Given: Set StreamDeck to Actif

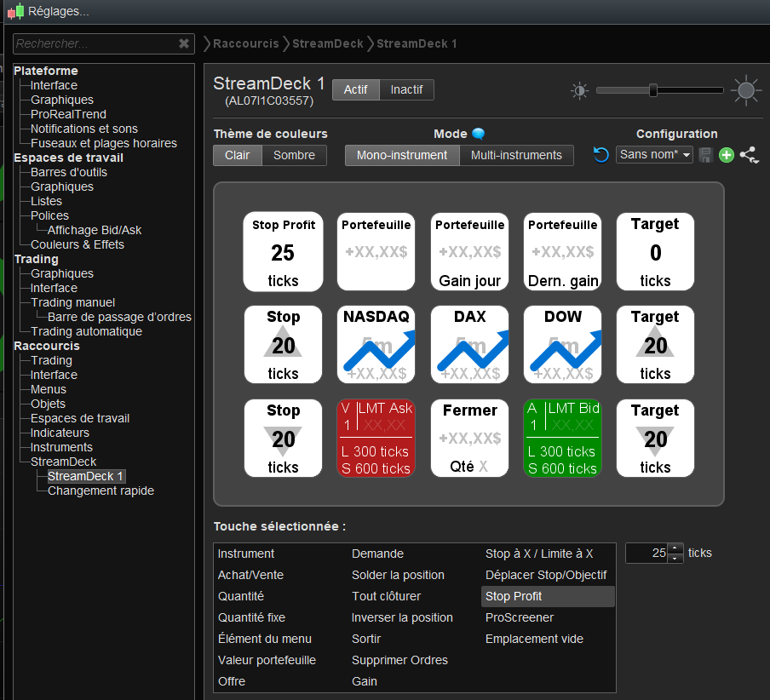Looking at the screenshot, I should coord(355,89).
